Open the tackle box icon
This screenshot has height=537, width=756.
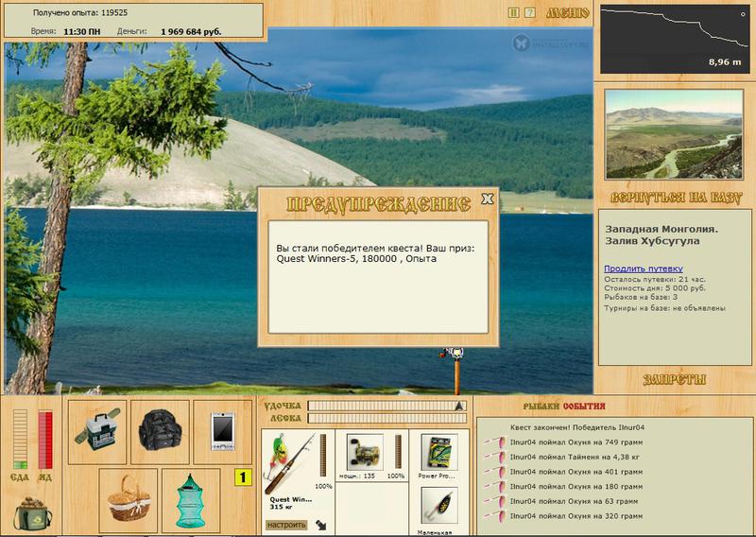tap(97, 432)
